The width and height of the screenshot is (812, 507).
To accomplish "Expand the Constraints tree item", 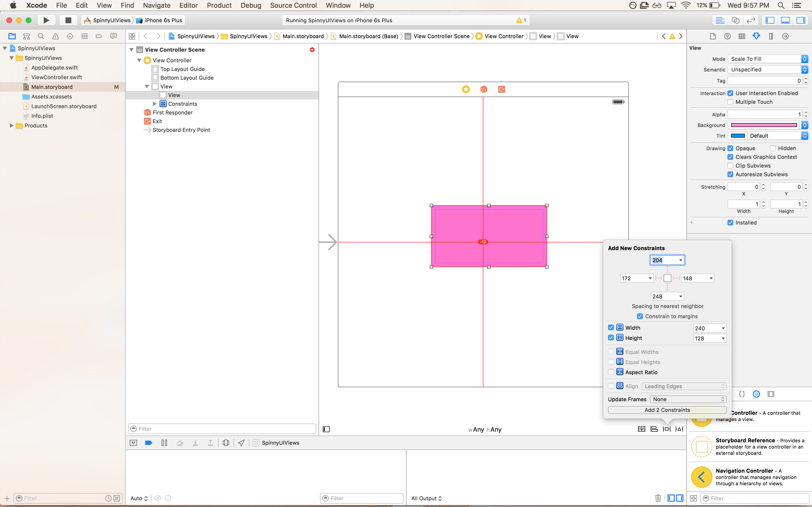I will (155, 104).
